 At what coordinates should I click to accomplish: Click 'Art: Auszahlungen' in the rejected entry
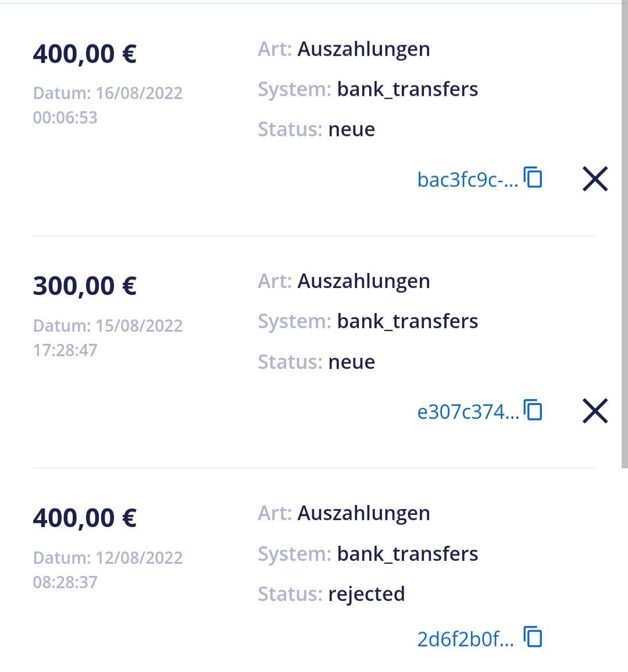(x=344, y=513)
